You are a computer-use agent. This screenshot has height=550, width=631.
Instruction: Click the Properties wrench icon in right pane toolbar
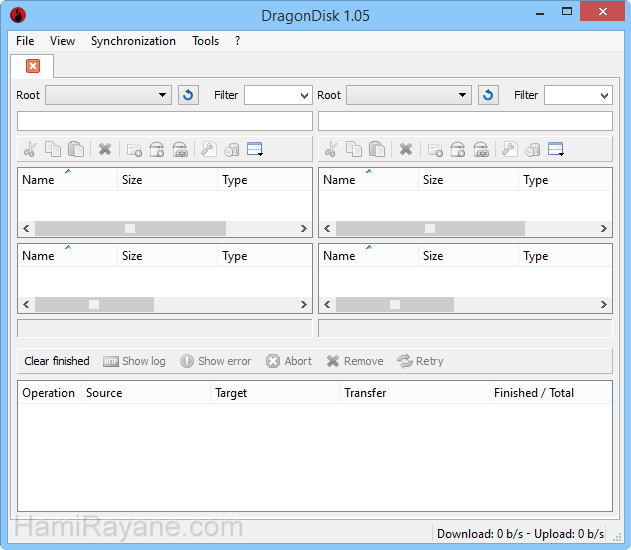tap(510, 150)
